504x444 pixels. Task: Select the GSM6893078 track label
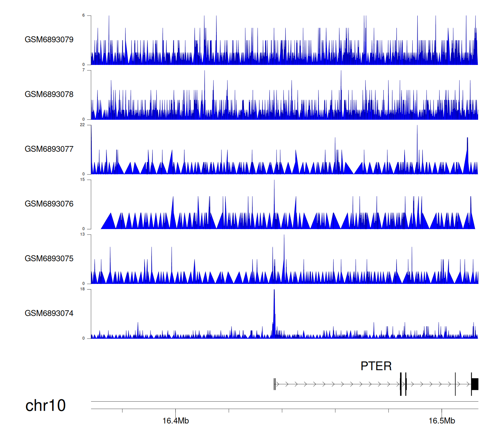49,95
